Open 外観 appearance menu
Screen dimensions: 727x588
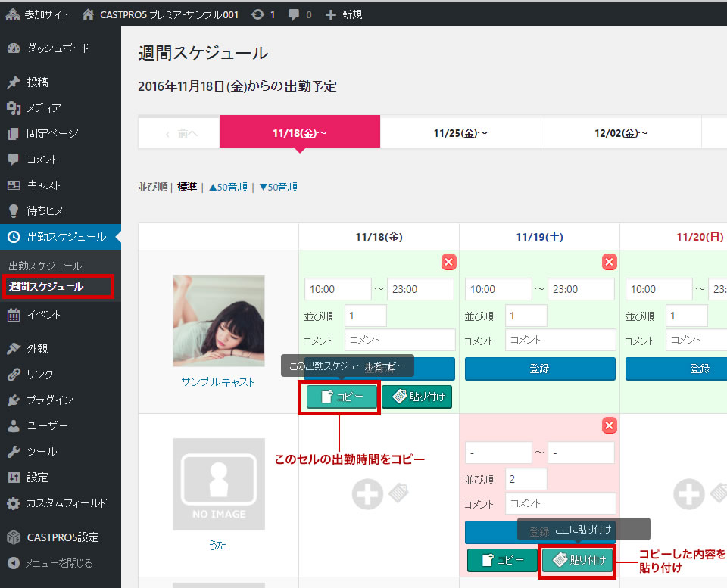tap(61, 348)
